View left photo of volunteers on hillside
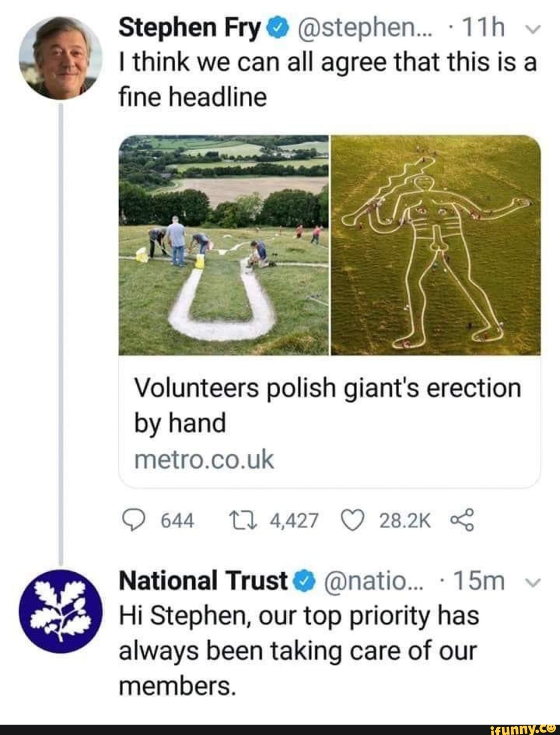The image size is (560, 735). [223, 245]
